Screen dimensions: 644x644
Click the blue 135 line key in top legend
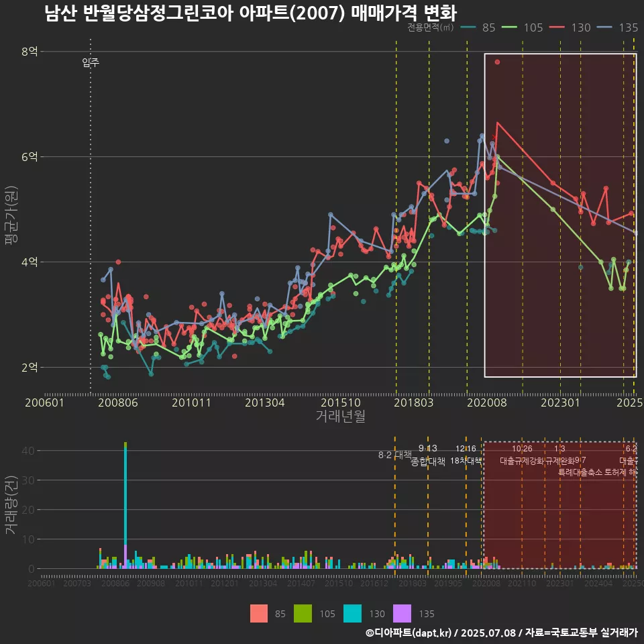click(x=604, y=28)
